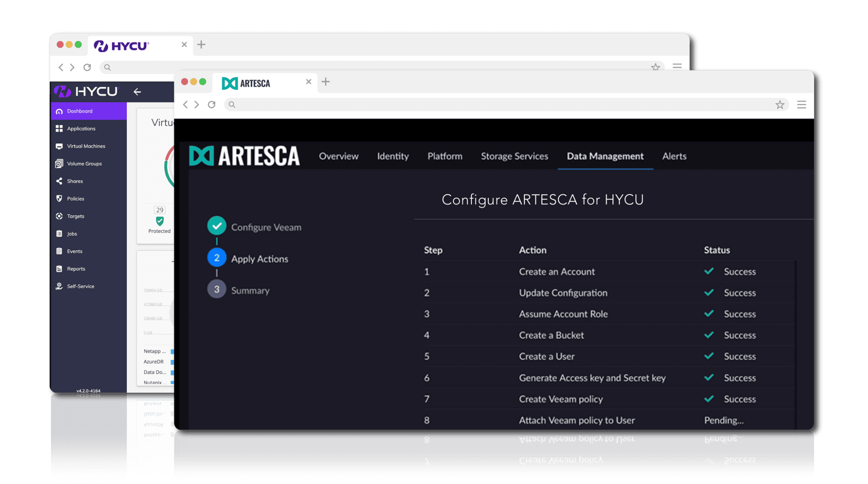The image size is (868, 484).
Task: Open the Platform tab
Action: click(x=445, y=156)
